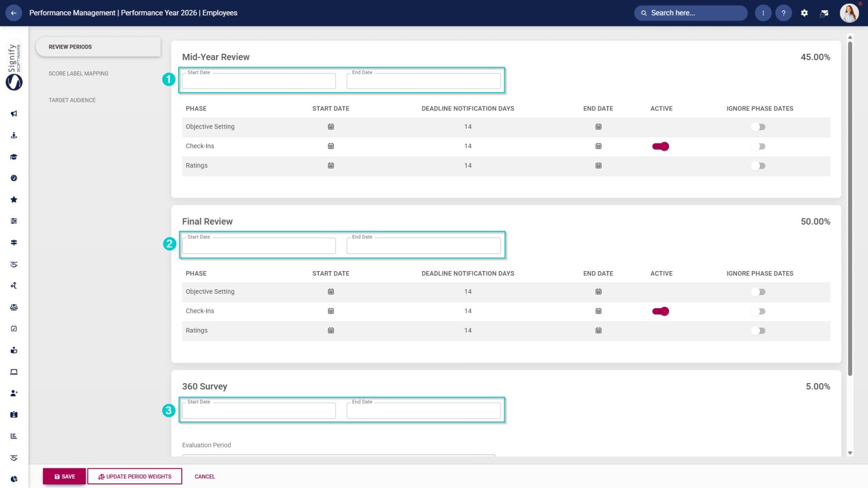Viewport: 868px width, 488px height.
Task: Open the person location pin sidebar icon
Action: tap(14, 135)
